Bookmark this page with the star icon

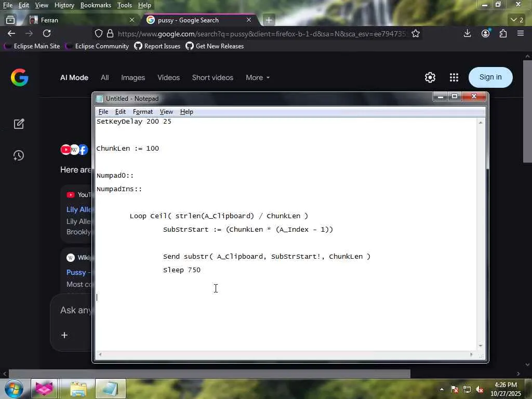tap(416, 34)
